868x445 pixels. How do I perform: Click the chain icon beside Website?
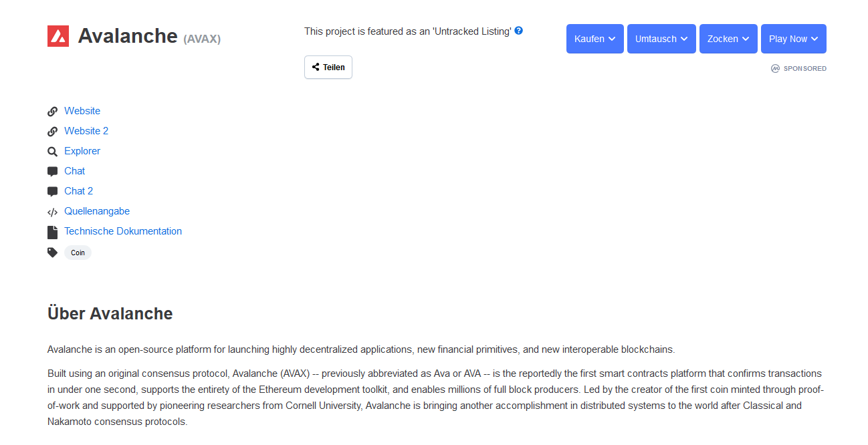coord(53,112)
